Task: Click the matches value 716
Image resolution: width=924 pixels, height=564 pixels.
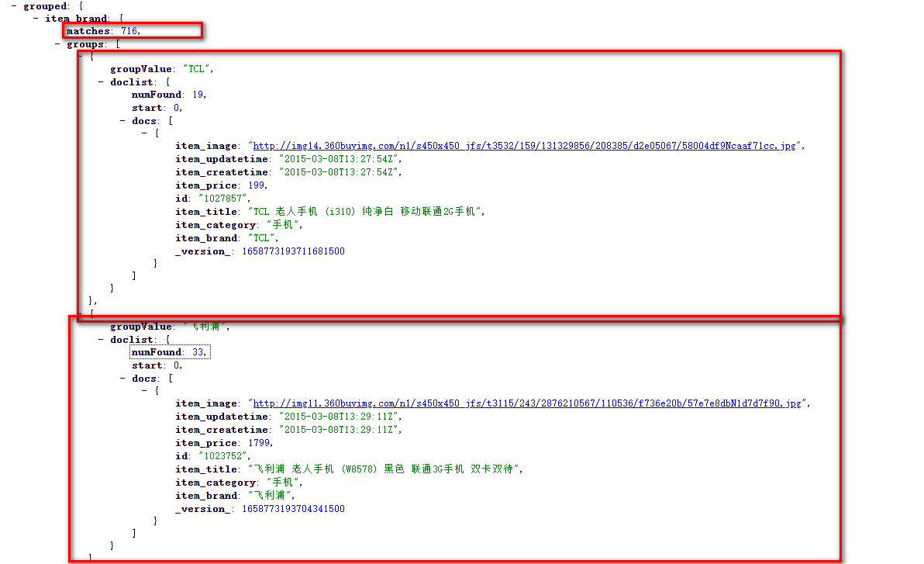Action: (x=129, y=31)
